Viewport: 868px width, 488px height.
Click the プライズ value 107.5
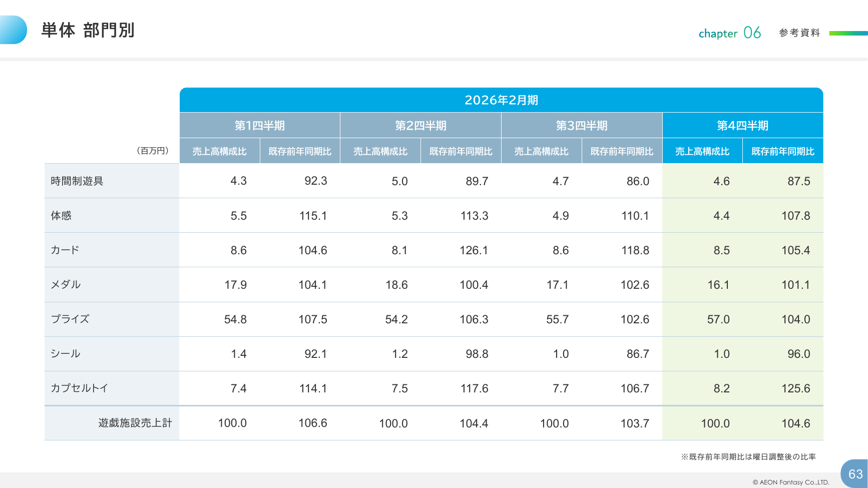tap(313, 319)
